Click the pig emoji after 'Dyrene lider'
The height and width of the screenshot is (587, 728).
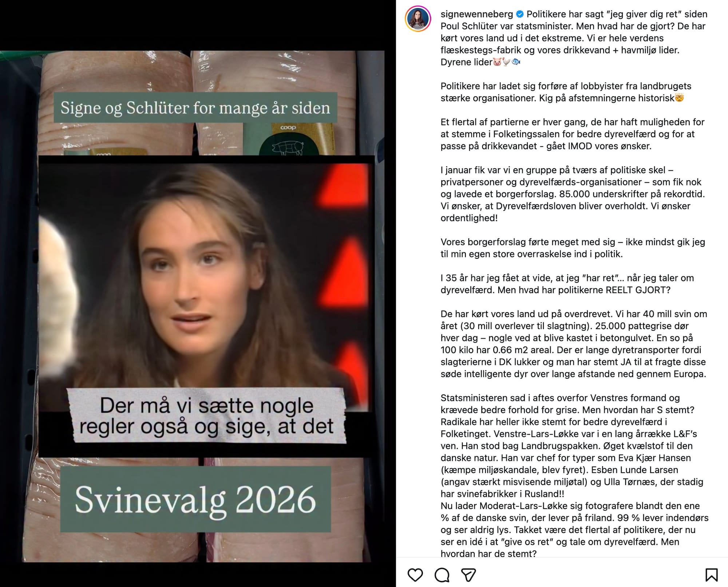tap(497, 62)
